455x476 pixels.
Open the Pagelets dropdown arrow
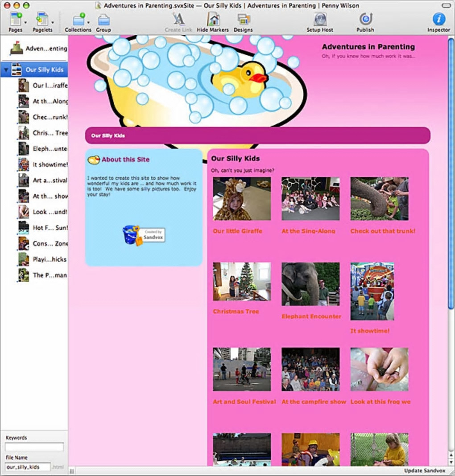53,22
